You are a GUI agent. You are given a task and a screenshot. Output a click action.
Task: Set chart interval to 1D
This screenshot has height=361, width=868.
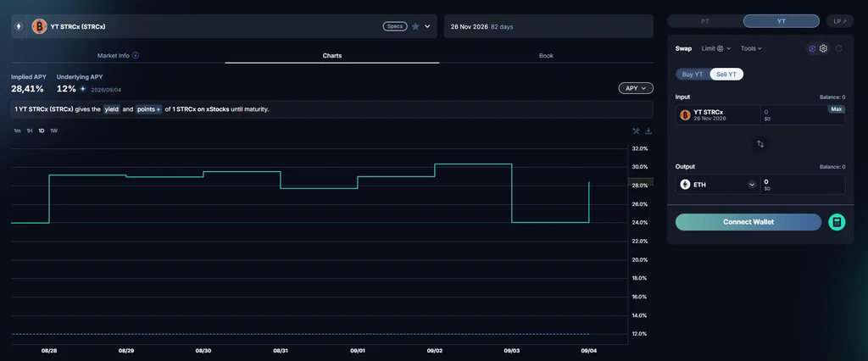coord(42,131)
